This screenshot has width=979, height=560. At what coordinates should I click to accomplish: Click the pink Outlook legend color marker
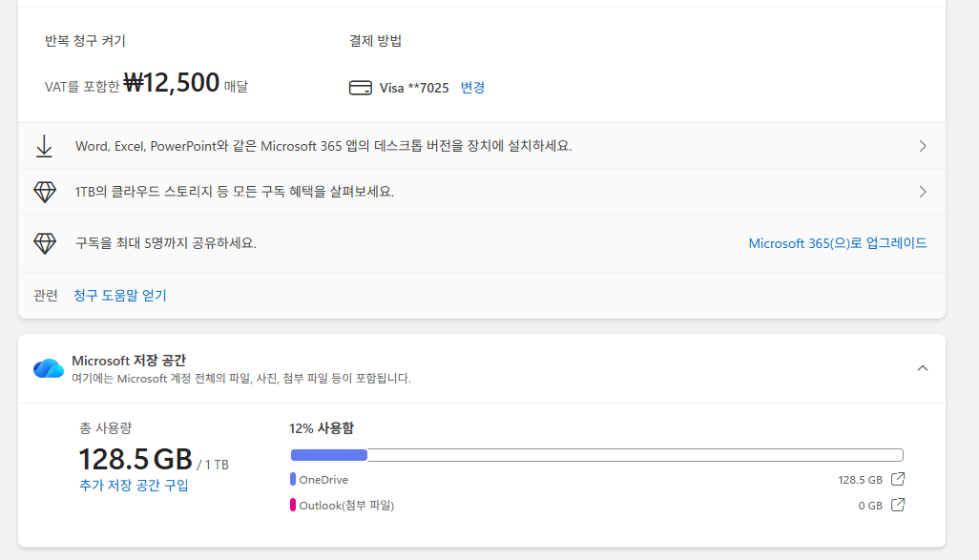(x=293, y=505)
